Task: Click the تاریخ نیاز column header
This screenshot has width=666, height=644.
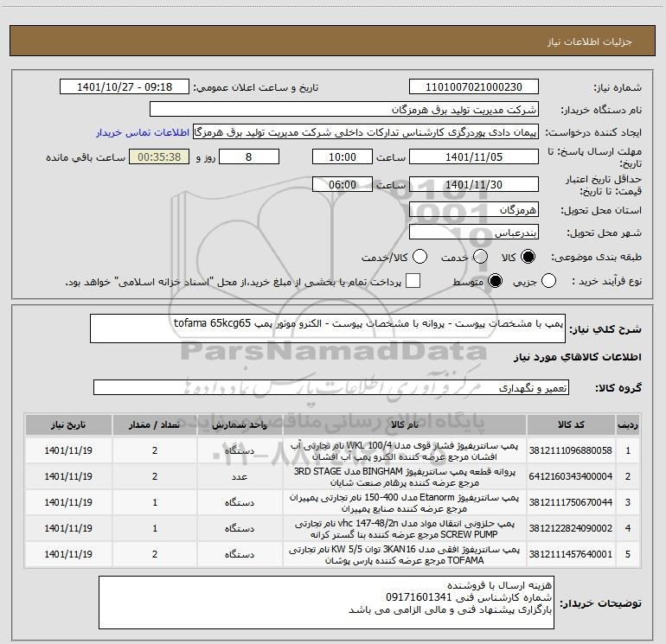Action: (68, 425)
